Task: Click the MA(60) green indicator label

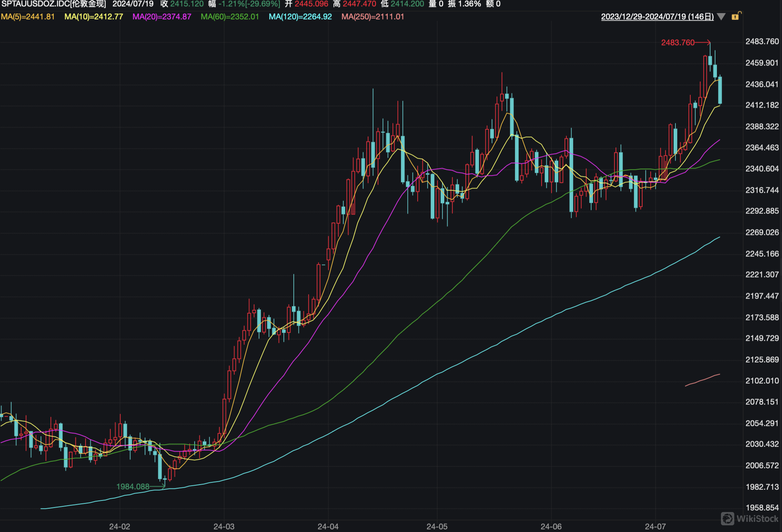Action: pyautogui.click(x=230, y=17)
